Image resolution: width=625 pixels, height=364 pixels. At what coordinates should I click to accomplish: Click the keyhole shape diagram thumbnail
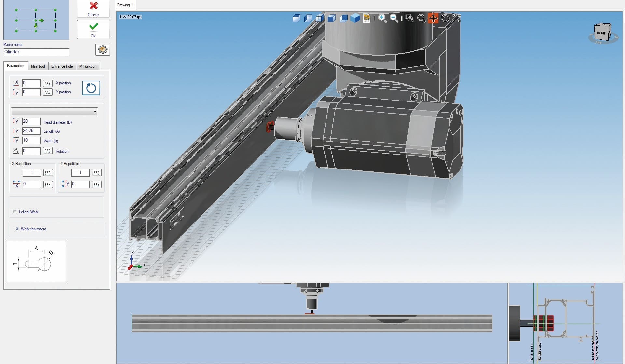click(x=36, y=262)
